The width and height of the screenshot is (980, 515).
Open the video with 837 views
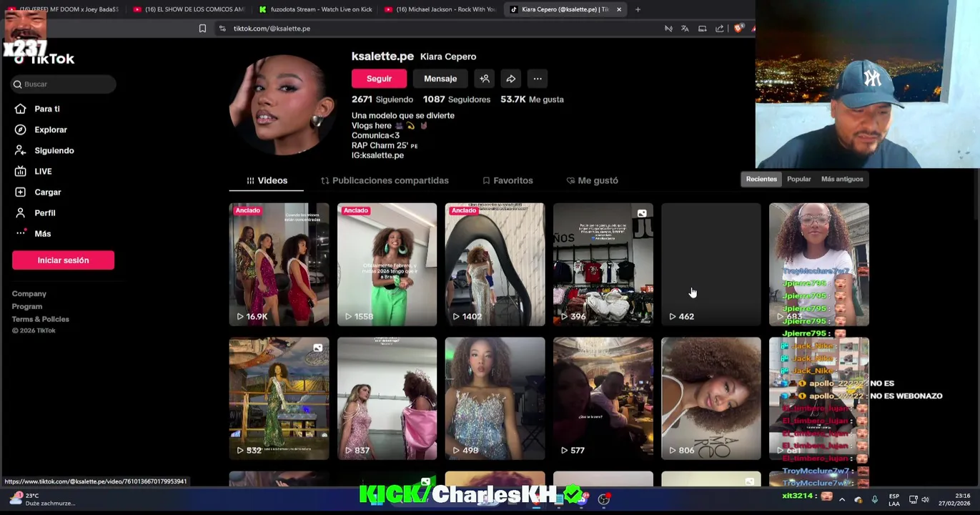(387, 398)
